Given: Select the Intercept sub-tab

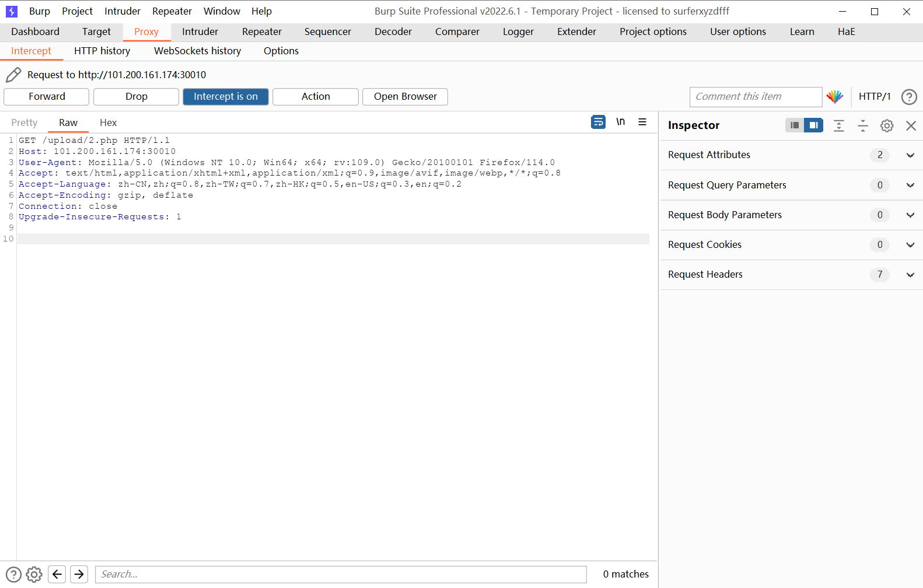Looking at the screenshot, I should 32,51.
